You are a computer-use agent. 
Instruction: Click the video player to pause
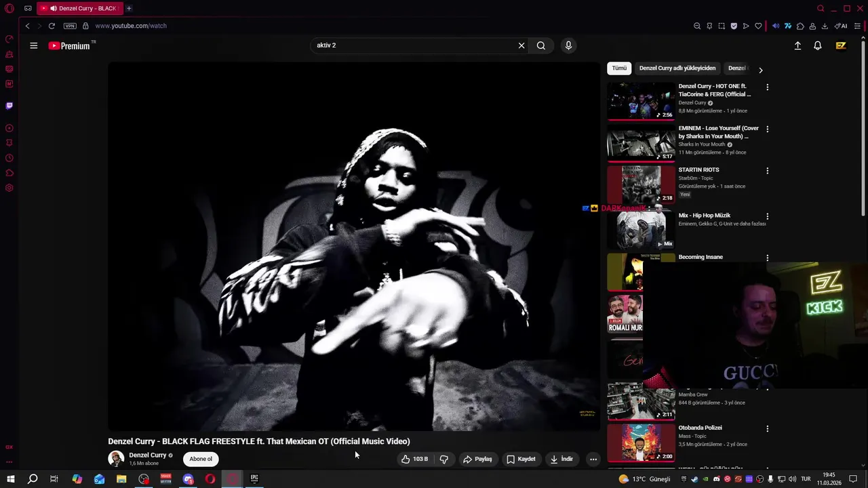354,246
